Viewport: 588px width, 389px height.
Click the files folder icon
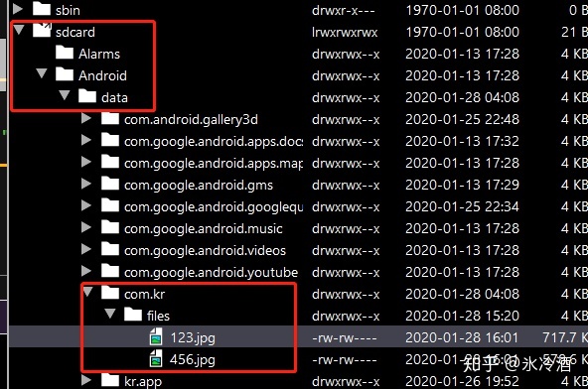[x=133, y=315]
